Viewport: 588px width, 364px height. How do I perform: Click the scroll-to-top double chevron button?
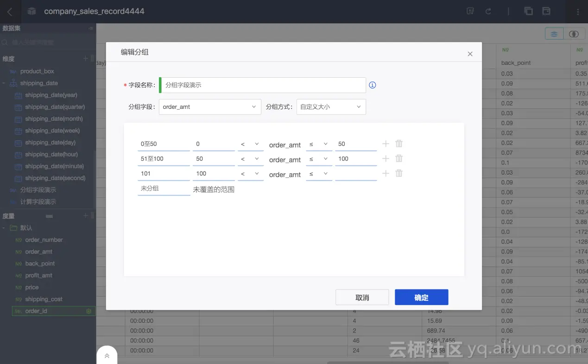click(x=107, y=356)
